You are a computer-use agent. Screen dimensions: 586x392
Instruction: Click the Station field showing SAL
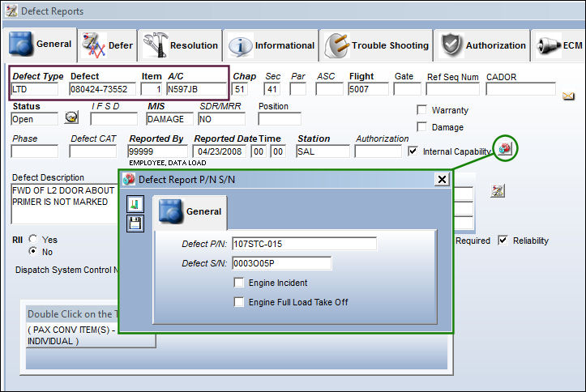tap(323, 151)
